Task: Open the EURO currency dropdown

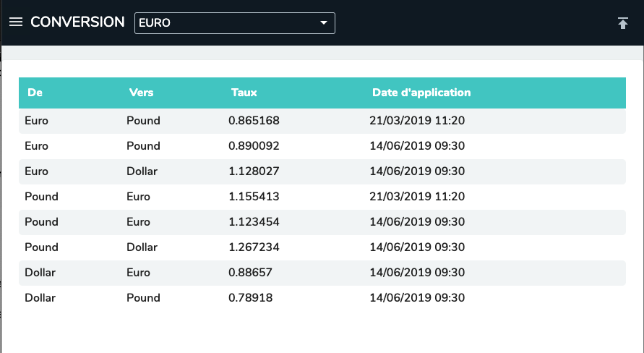Action: tap(234, 23)
